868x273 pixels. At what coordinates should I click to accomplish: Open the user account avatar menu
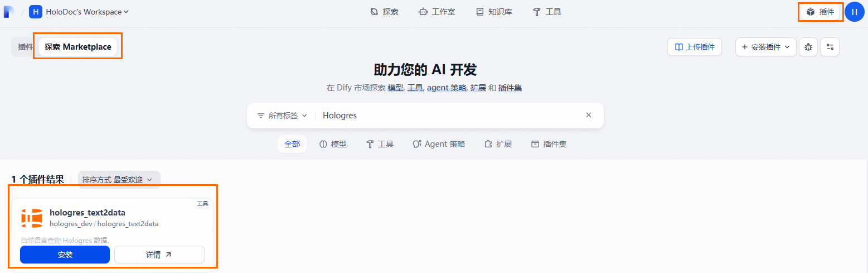(x=855, y=12)
